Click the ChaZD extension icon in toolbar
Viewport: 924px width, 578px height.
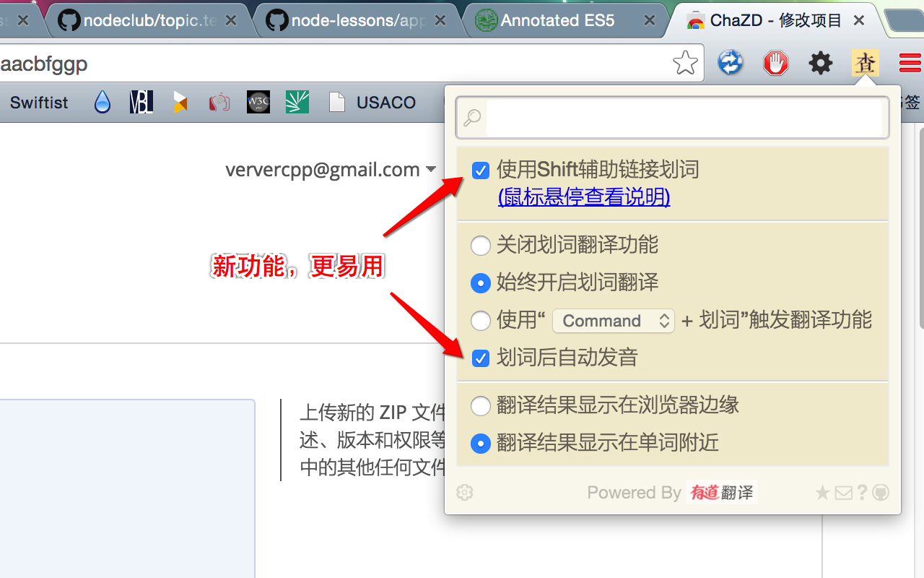click(865, 64)
